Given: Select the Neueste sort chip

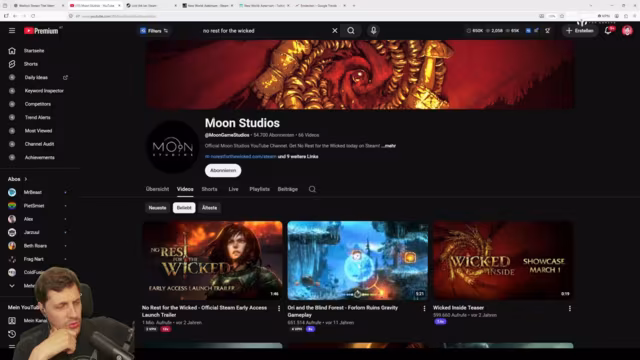Looking at the screenshot, I should click(158, 208).
